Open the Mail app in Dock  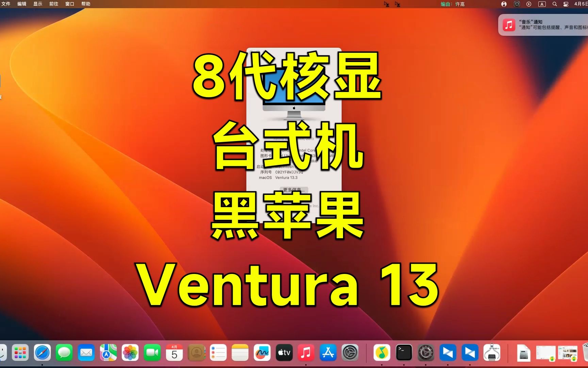86,353
